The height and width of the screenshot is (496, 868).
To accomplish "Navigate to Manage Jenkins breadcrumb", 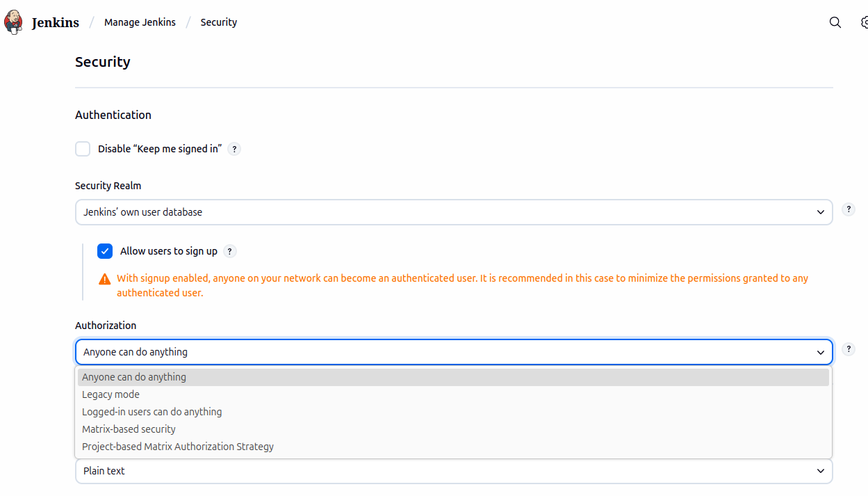I will (140, 22).
